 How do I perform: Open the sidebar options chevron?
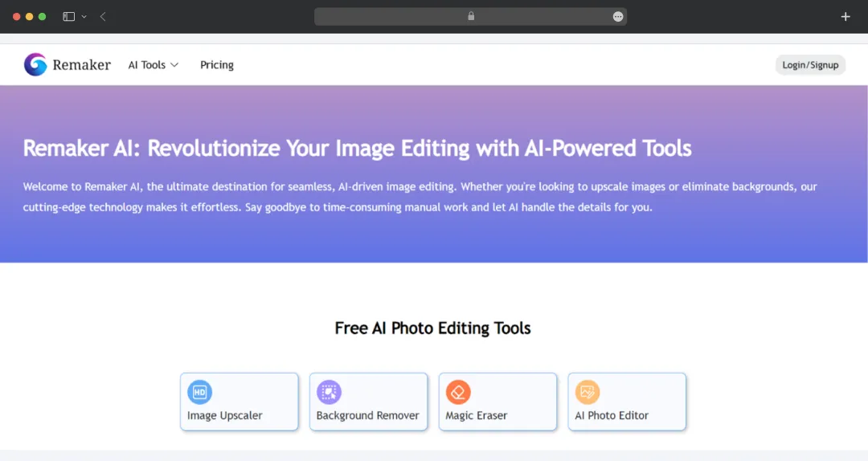tap(84, 17)
